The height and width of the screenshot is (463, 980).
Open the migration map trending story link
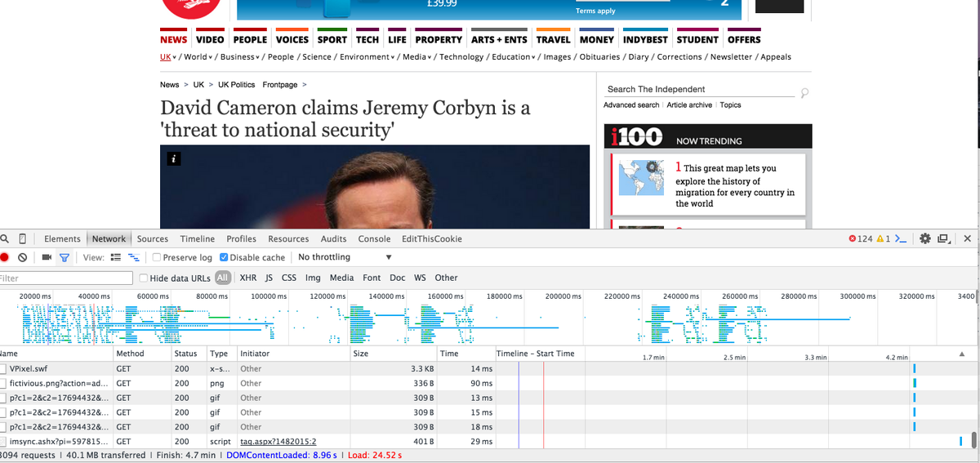pos(734,185)
